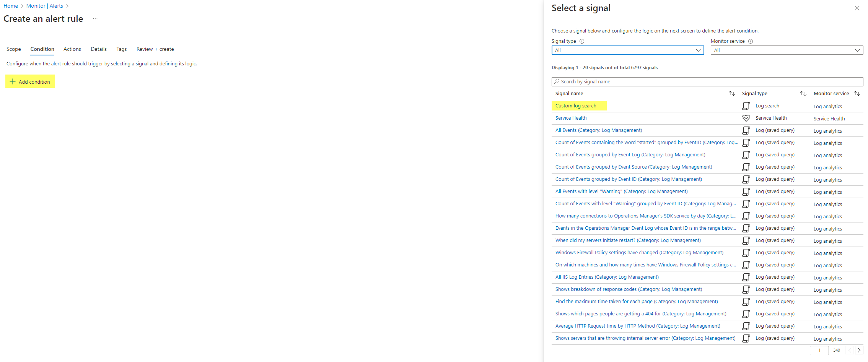Click log icon in Shows which pages getting a 404 row
The height and width of the screenshot is (362, 868).
(746, 314)
